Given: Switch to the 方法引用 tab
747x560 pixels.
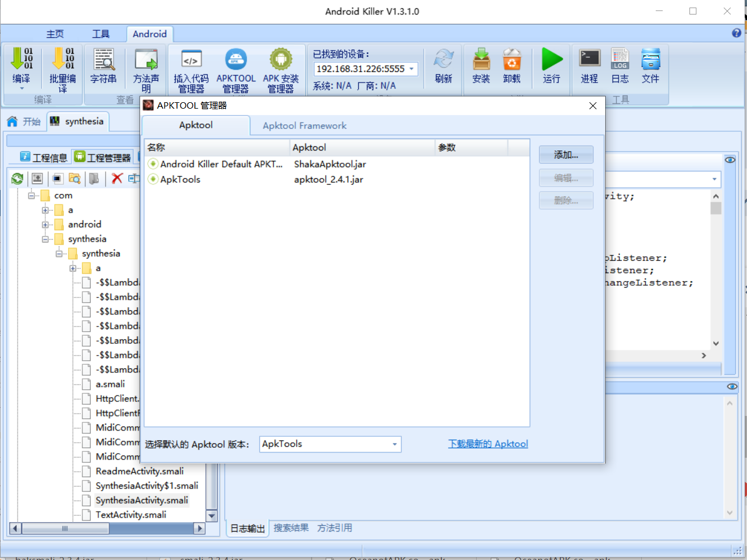Looking at the screenshot, I should pos(335,528).
